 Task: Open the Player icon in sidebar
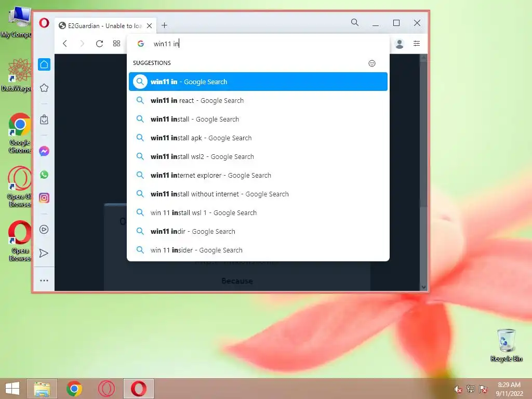point(44,229)
